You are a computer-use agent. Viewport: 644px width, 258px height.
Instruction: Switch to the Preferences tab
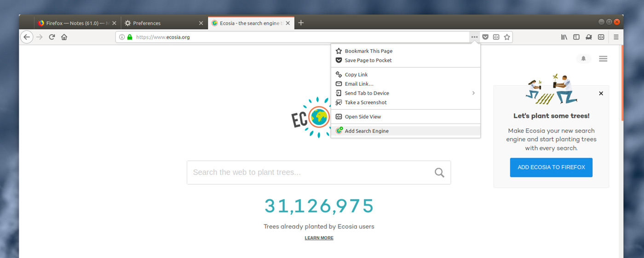pos(164,23)
